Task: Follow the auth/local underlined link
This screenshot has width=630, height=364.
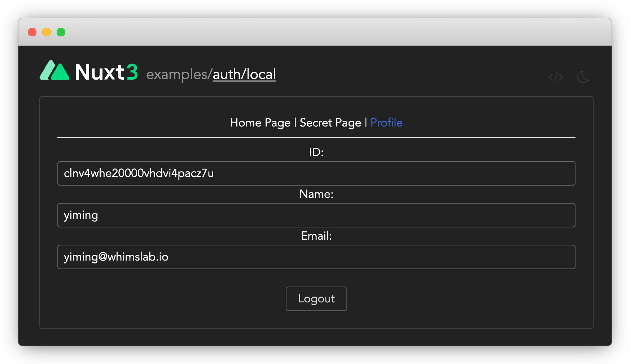Action: (x=244, y=74)
